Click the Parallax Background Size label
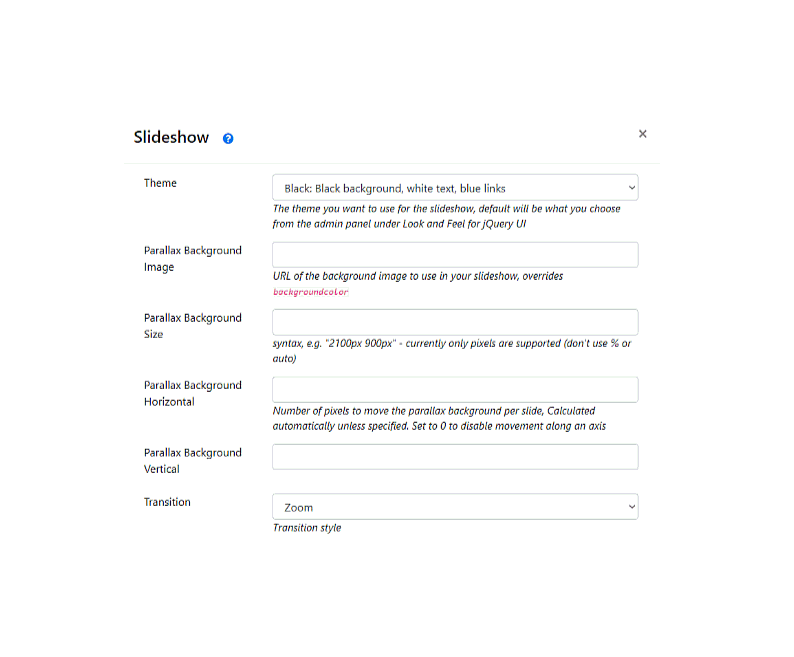Screen dimensions: 794x657 (192, 326)
